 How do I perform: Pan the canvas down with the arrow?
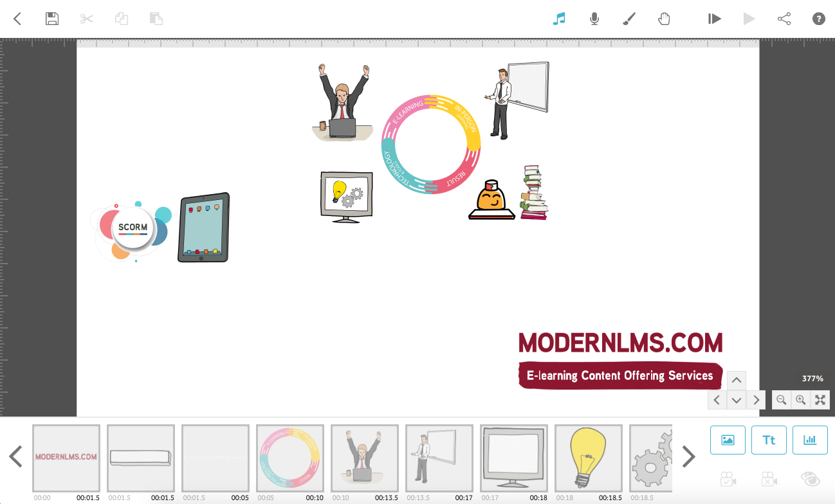pos(737,400)
